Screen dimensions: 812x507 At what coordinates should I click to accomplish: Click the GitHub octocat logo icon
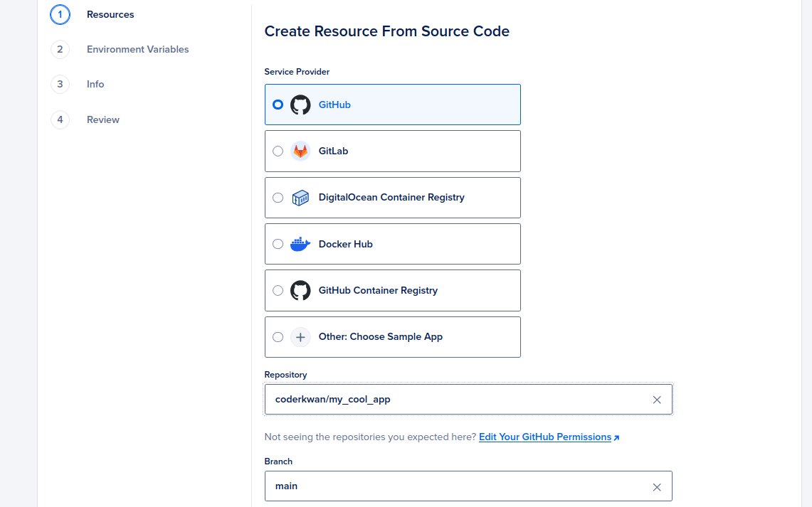pos(300,105)
